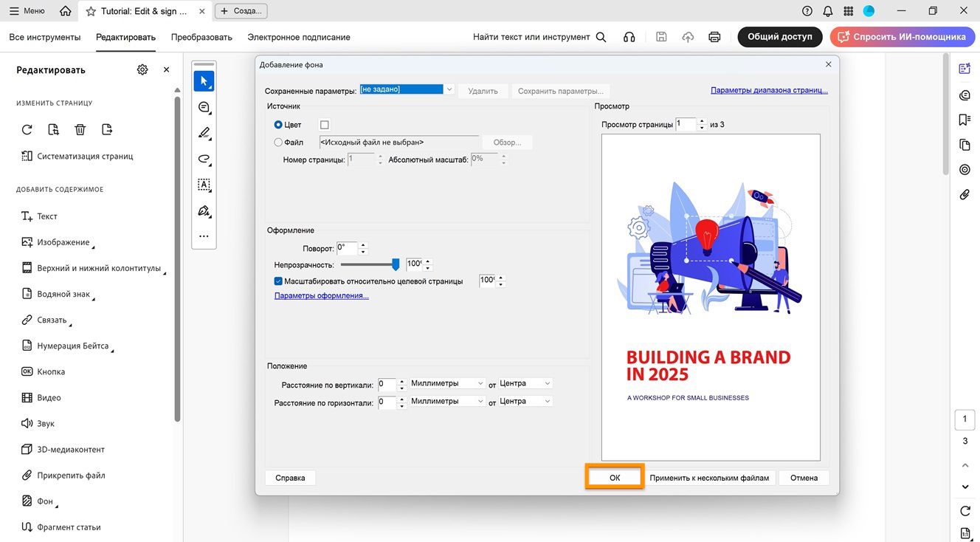Click the Непрозрачность slider handle

tap(396, 264)
